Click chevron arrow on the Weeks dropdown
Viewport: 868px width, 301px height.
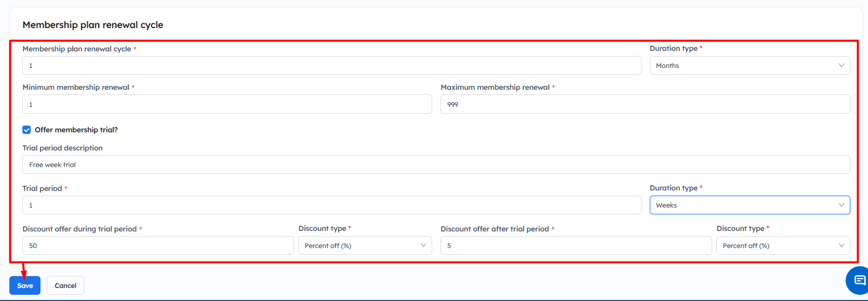click(x=841, y=205)
